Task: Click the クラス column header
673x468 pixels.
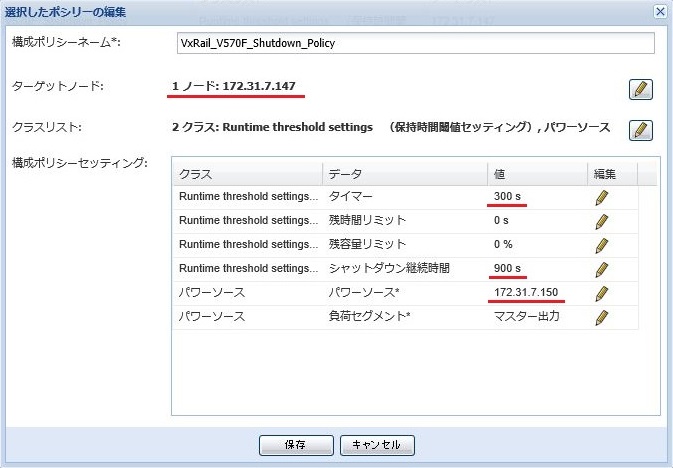Action: [247, 173]
